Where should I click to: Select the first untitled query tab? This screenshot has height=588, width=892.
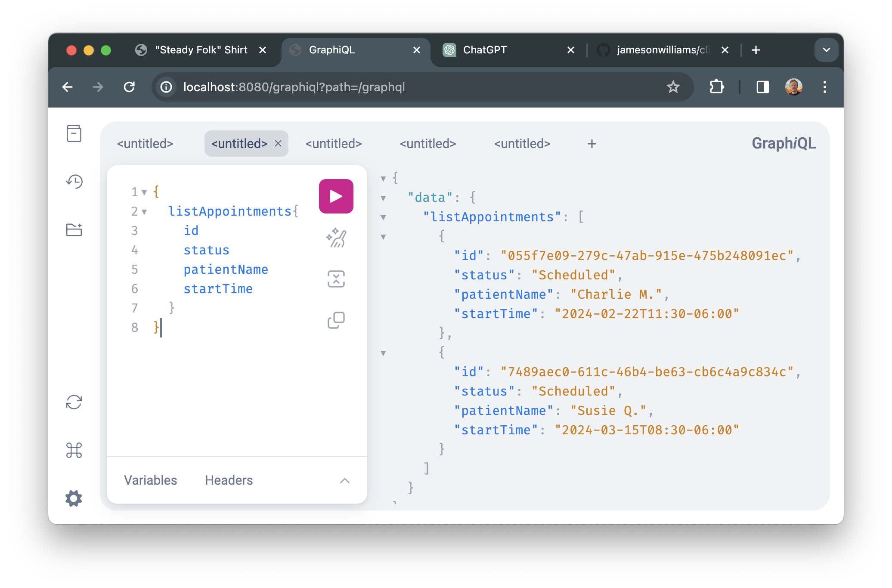(x=145, y=144)
